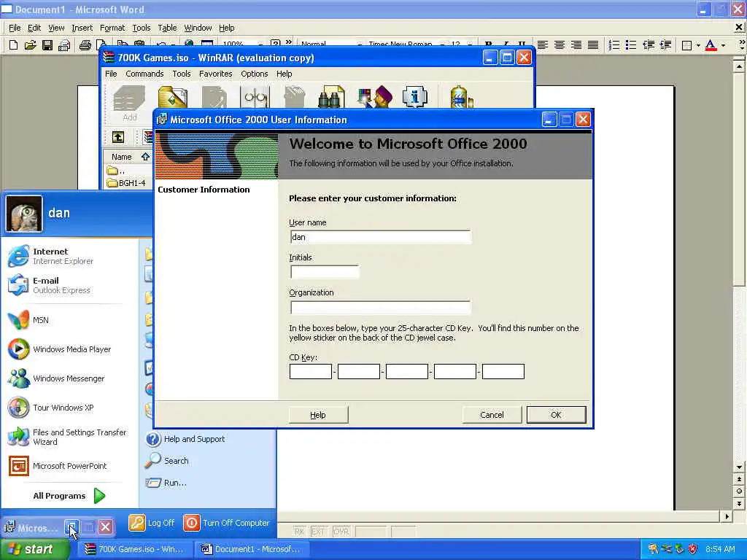
Task: Click WinRAR's up one level arrow icon
Action: click(x=118, y=138)
